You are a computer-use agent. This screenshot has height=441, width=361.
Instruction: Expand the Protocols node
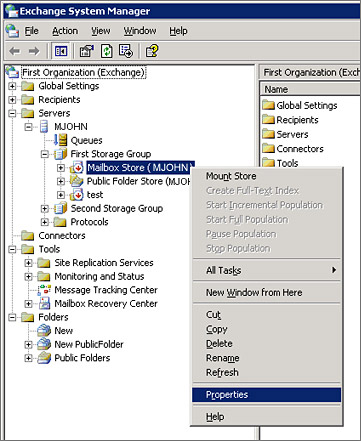pos(45,222)
